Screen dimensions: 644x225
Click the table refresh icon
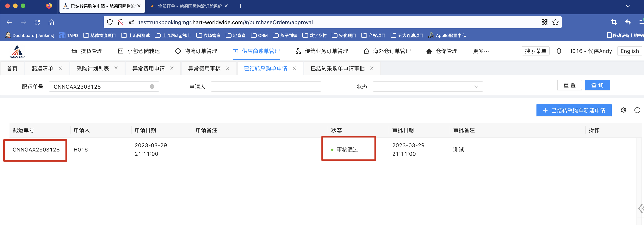pos(637,110)
